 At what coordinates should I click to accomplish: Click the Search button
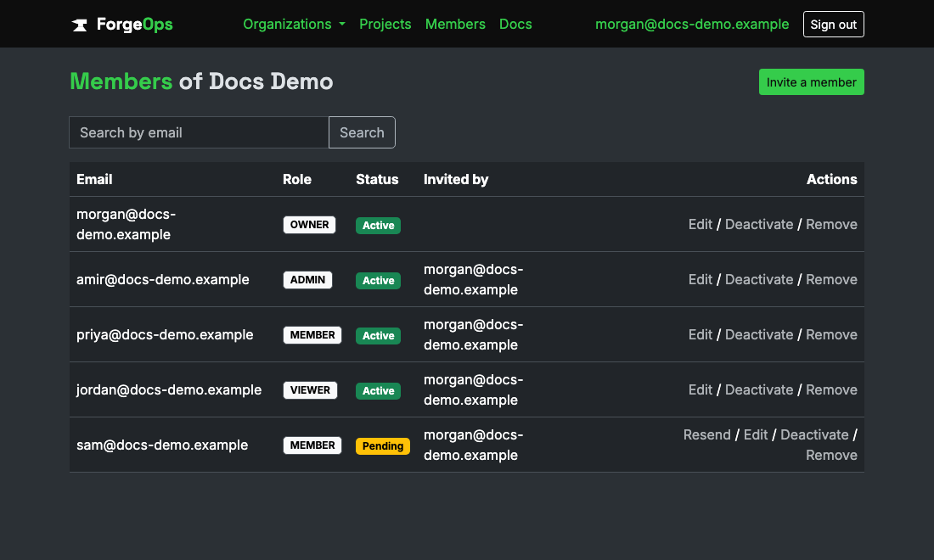tap(362, 132)
